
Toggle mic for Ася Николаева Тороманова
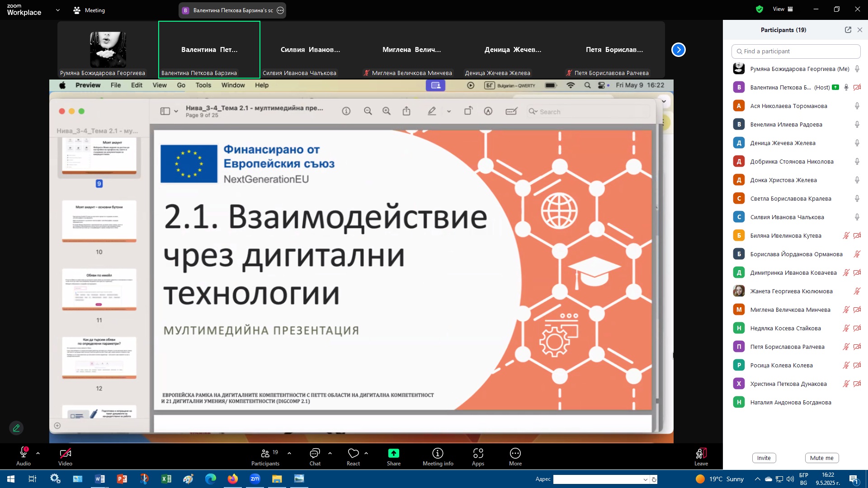[857, 106]
